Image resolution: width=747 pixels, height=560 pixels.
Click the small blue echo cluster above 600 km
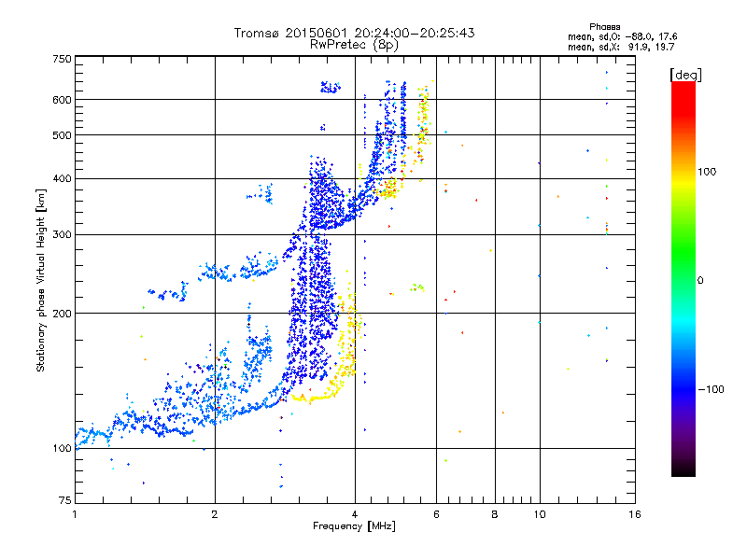pyautogui.click(x=330, y=87)
